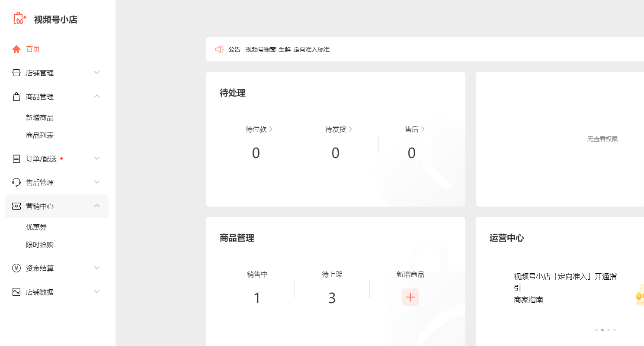
Task: Open 视频号小店「定向准入」开通指引 article
Action: [x=565, y=282]
